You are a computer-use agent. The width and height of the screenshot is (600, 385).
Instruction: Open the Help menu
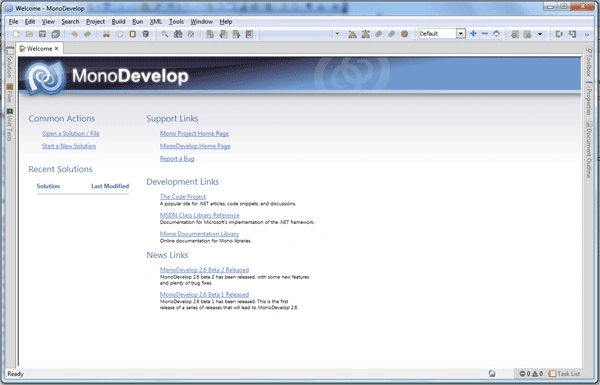click(226, 22)
